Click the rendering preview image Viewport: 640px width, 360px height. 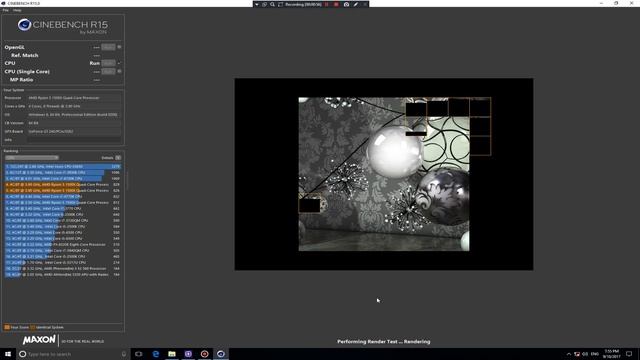[x=384, y=174]
